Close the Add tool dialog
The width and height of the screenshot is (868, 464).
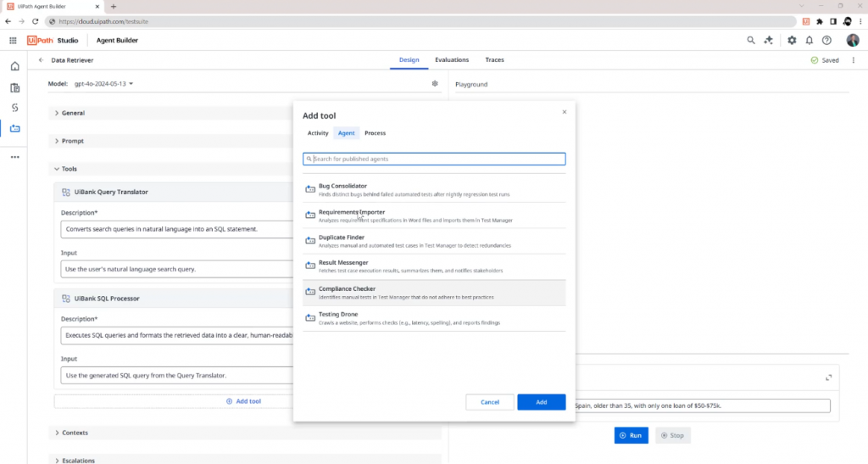pyautogui.click(x=565, y=112)
